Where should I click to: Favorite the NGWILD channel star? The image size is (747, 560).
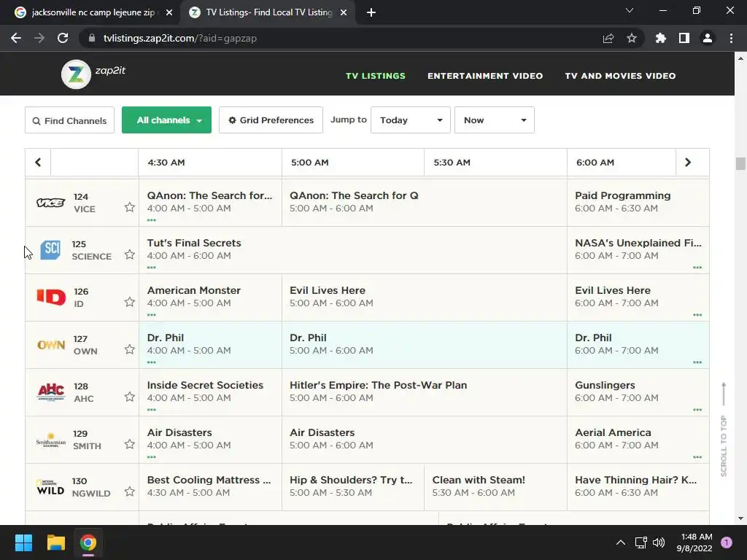coord(130,491)
